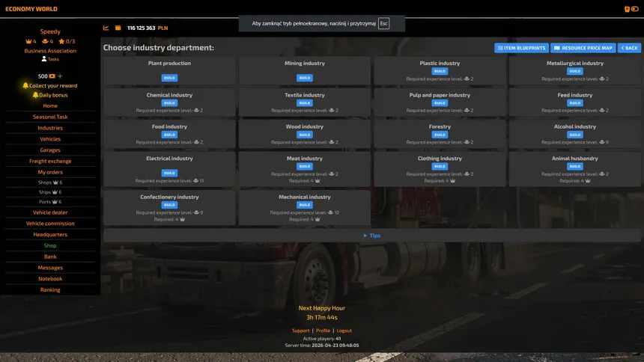Open Tasks person icon
The image size is (644, 362).
point(44,59)
